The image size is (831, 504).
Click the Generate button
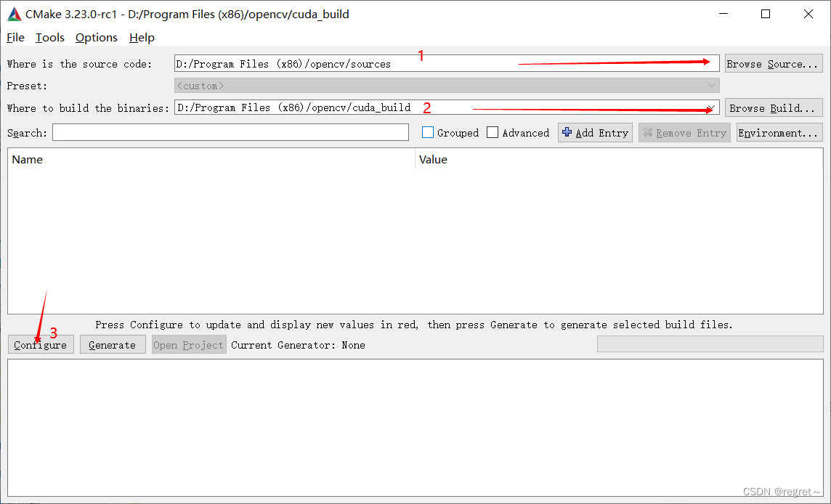113,344
